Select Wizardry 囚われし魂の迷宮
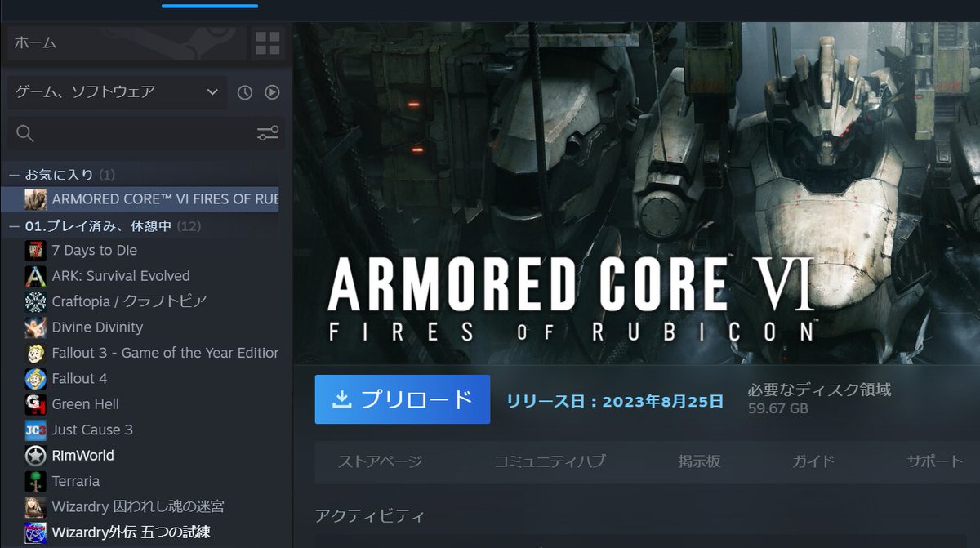Viewport: 980px width, 548px height. click(140, 507)
